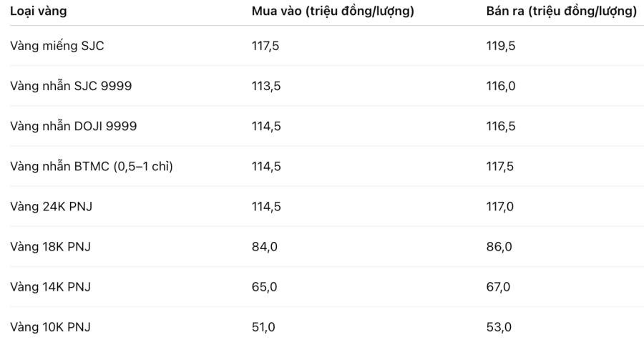The width and height of the screenshot is (644, 350).
Task: Click buy price 51,0 for Vàng 10K PNJ
Action: tap(263, 327)
